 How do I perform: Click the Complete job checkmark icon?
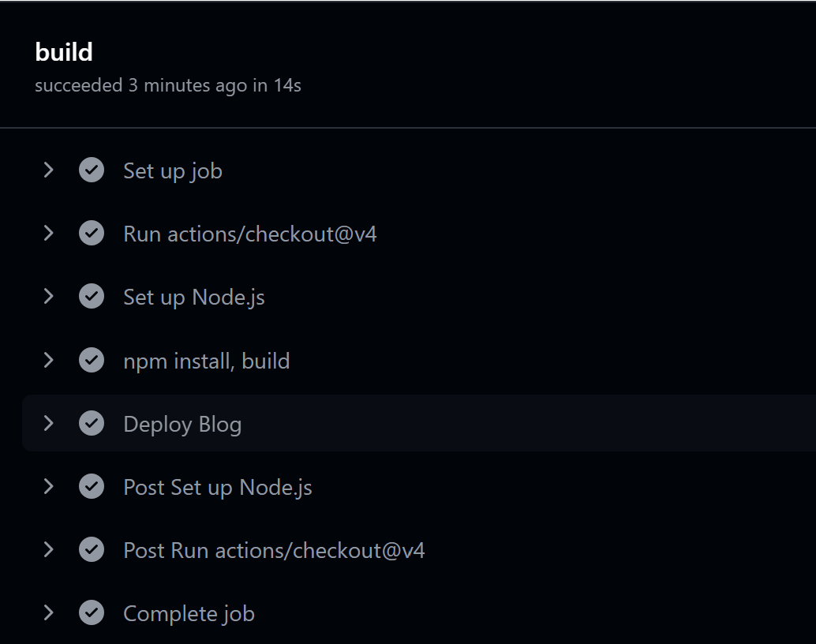pos(92,613)
